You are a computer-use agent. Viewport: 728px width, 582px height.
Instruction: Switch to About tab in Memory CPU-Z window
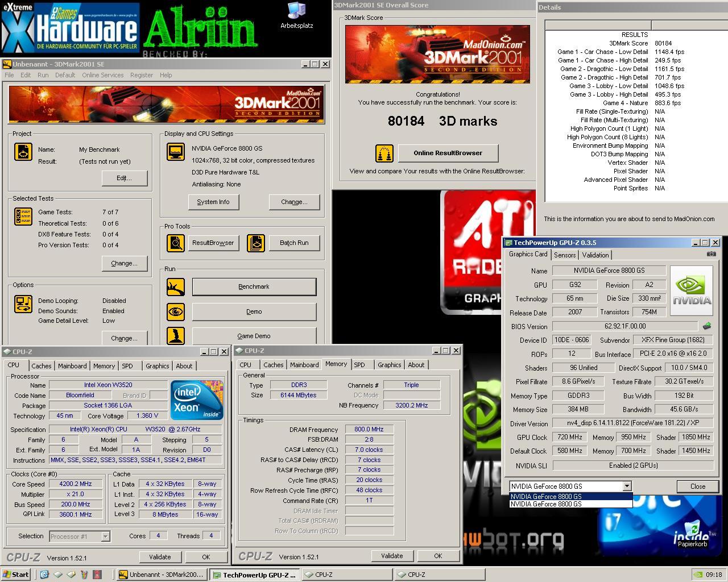[416, 365]
